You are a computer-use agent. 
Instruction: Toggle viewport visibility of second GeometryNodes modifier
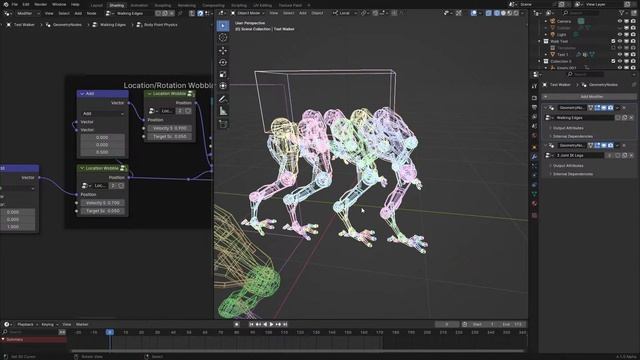click(604, 145)
